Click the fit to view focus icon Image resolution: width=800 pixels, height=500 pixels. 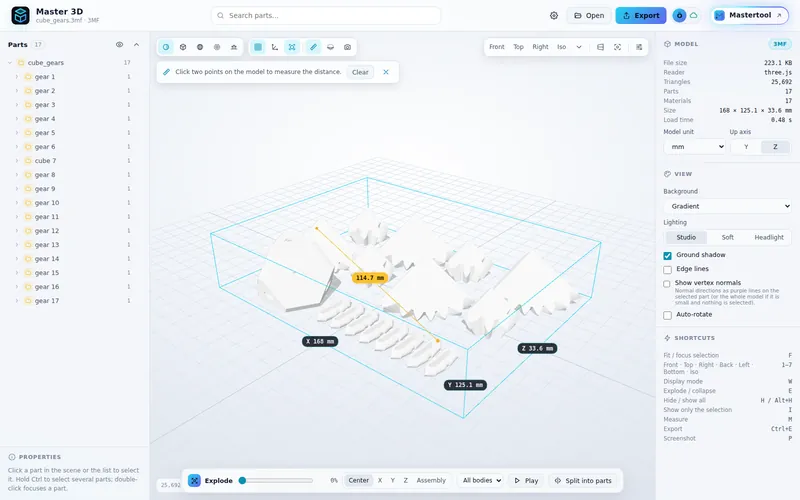pos(617,47)
